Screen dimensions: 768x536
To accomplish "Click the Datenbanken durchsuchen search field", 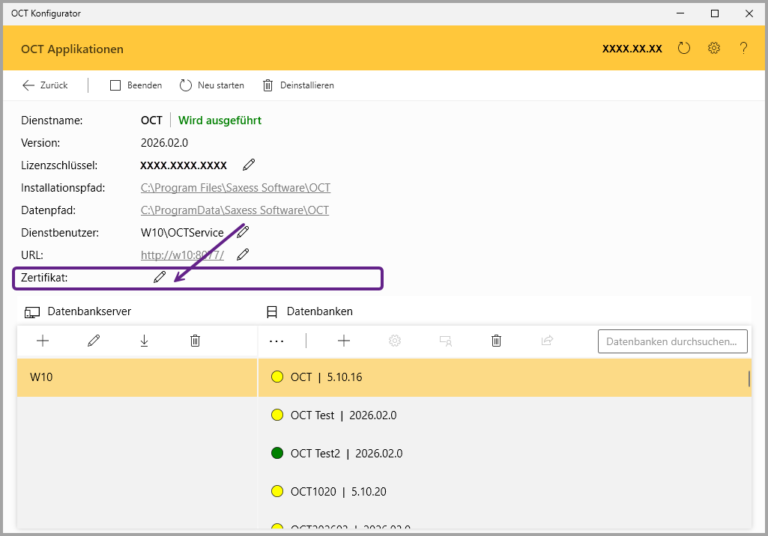I will [672, 341].
